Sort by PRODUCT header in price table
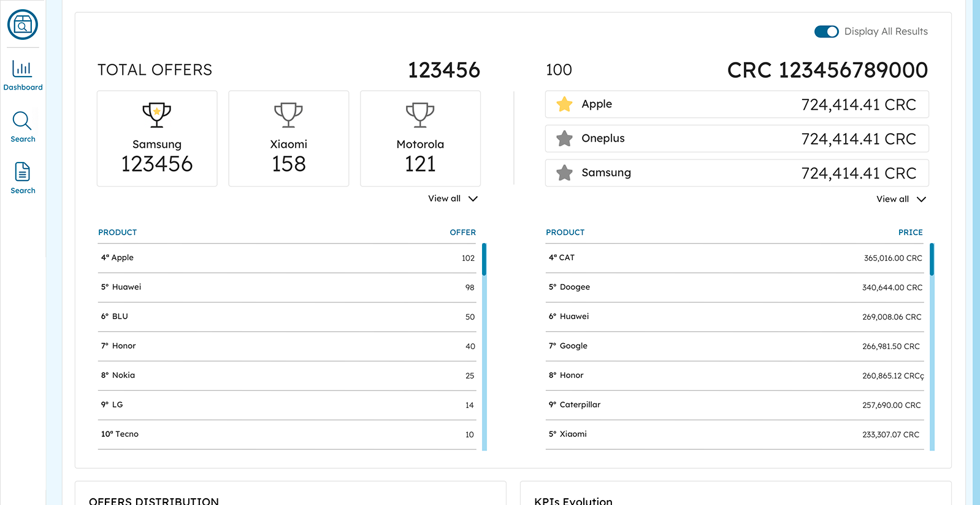The image size is (980, 505). point(565,232)
